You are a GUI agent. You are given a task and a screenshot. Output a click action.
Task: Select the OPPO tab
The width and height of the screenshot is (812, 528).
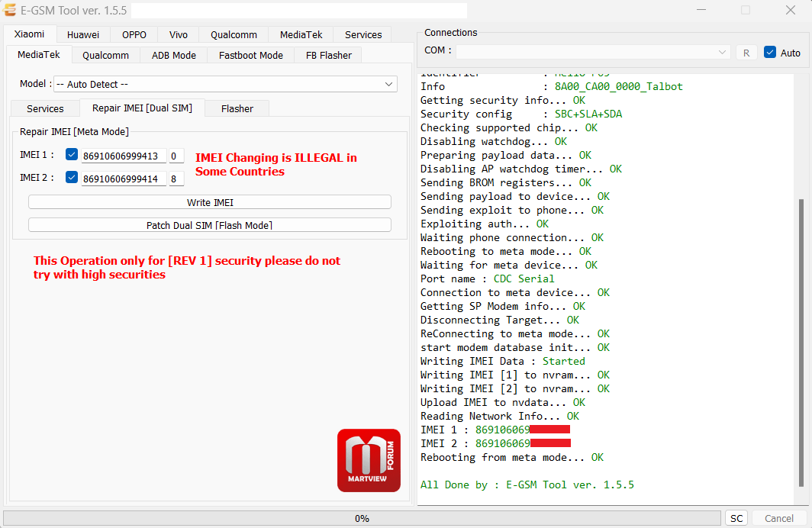coord(134,34)
